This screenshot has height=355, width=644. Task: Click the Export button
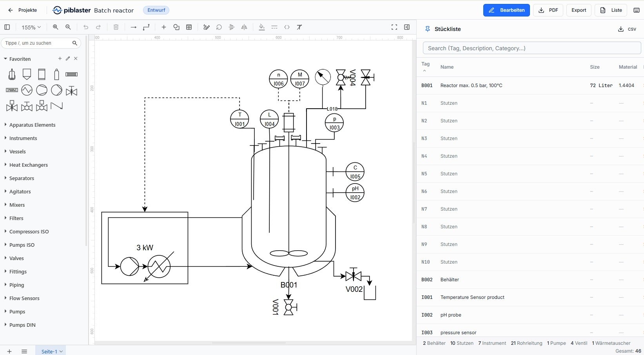579,10
